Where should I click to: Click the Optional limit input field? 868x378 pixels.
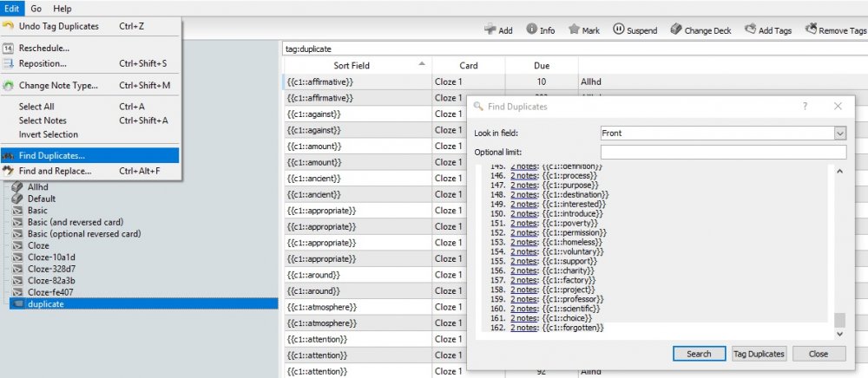[x=722, y=153]
